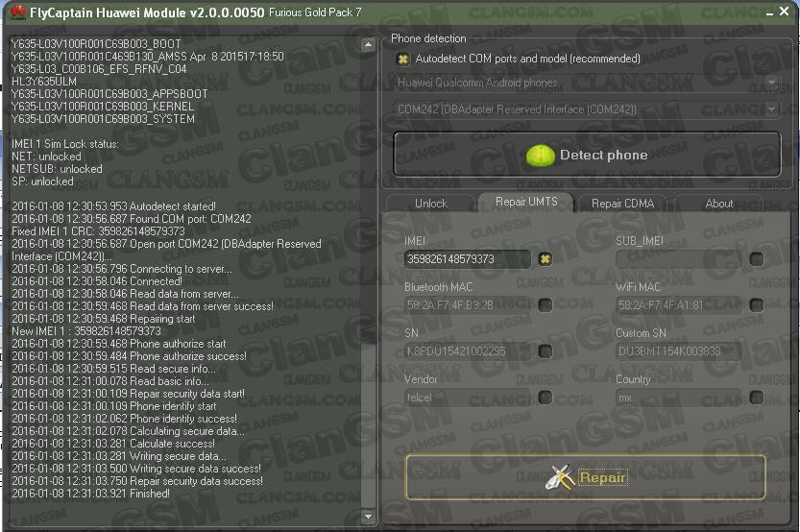
Task: Click 'Phone authorize success!' log line
Action: click(129, 356)
